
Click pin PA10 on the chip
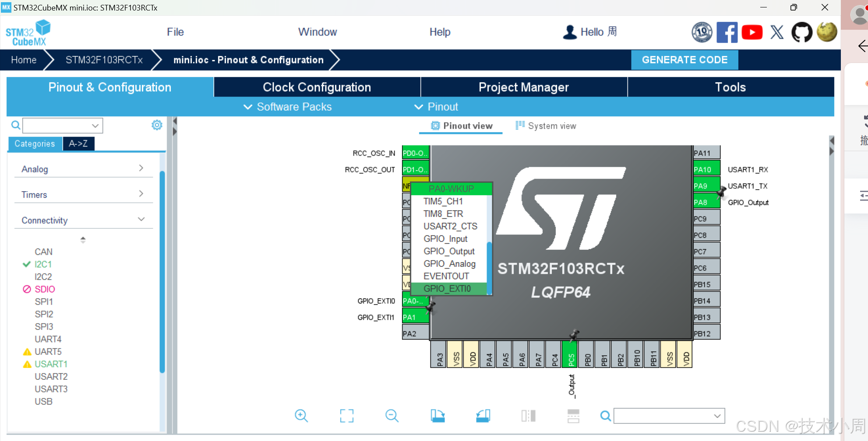pyautogui.click(x=706, y=169)
